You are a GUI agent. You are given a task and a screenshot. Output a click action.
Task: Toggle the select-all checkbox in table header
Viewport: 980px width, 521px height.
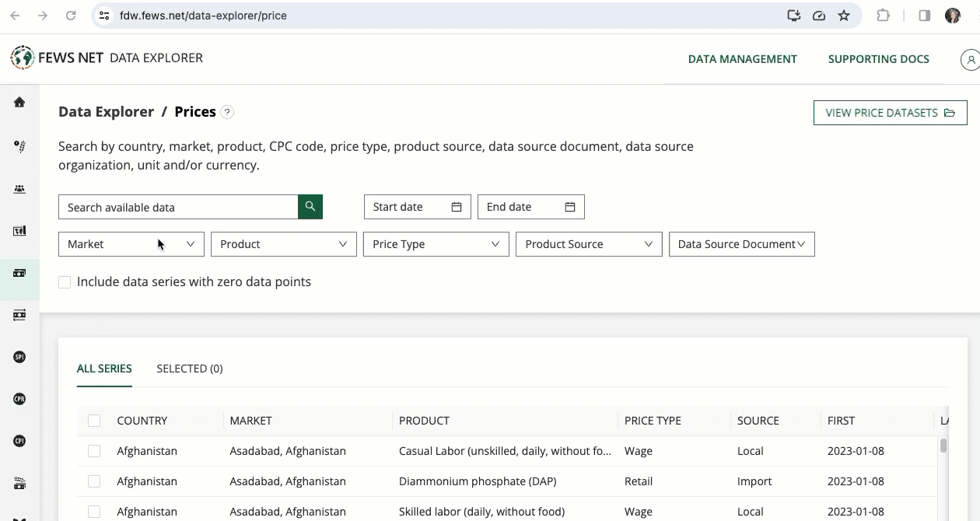tap(94, 421)
